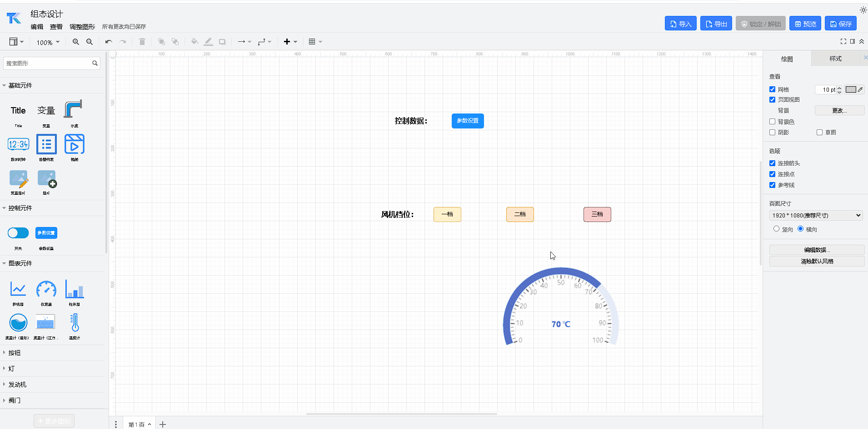
Task: Select the 柱状图 bar chart element
Action: click(75, 289)
